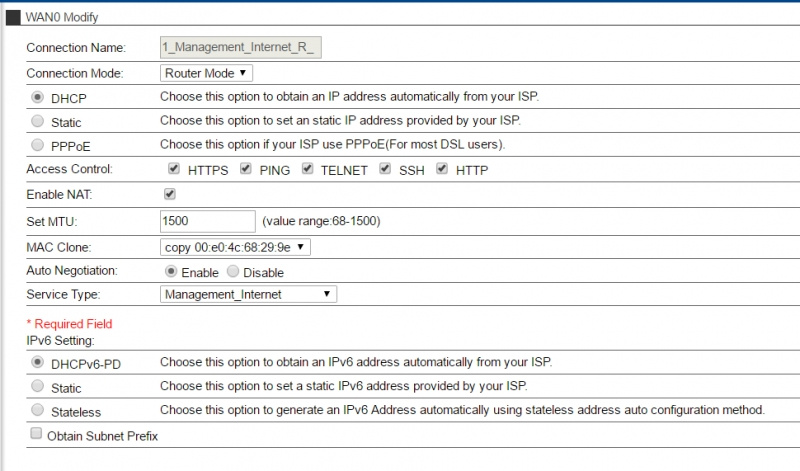Choose the Static IPv6 radio option

[x=38, y=386]
